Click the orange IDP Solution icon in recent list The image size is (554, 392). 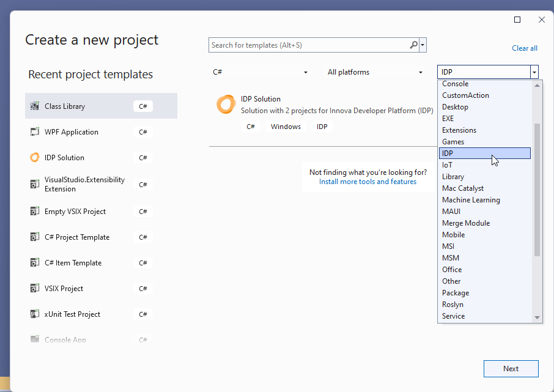coord(35,158)
